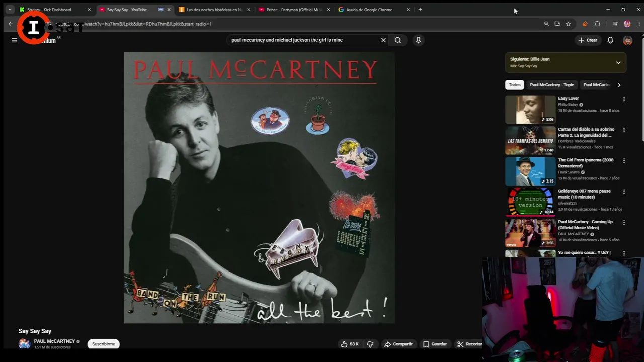Open options menu for Easy Lover video

coord(624,99)
